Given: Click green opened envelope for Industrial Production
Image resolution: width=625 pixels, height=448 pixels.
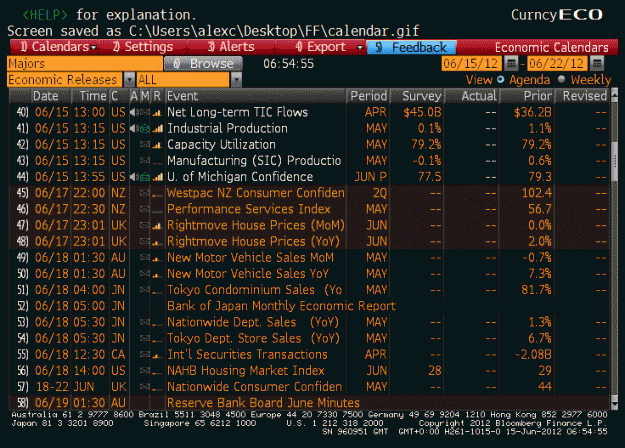Looking at the screenshot, I should tap(145, 128).
